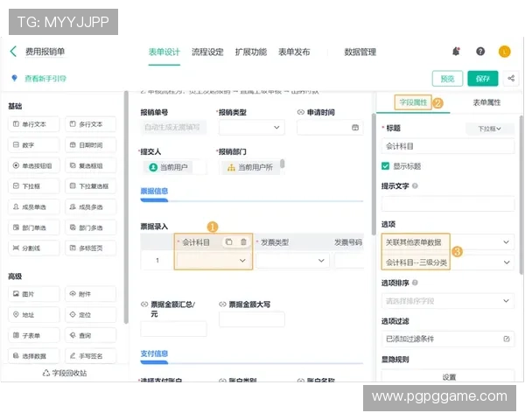
Task: Open the 查看新手引导 link
Action: 45,79
